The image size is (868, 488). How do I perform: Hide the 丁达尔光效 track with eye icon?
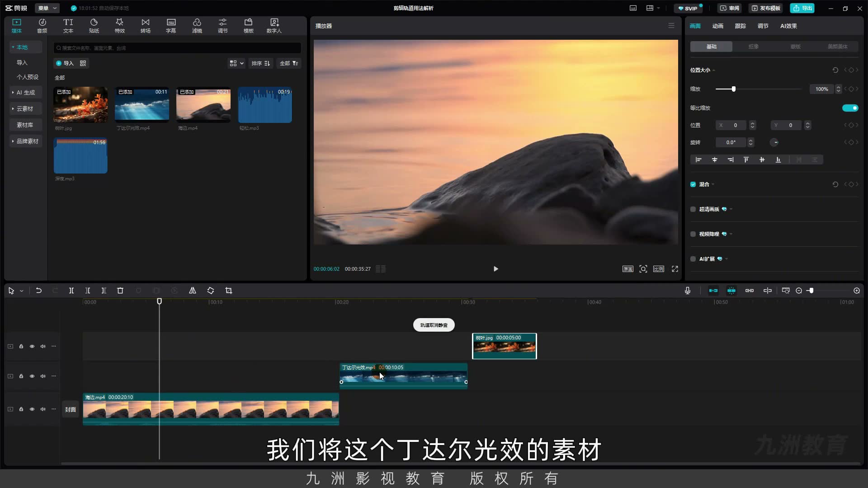(32, 376)
